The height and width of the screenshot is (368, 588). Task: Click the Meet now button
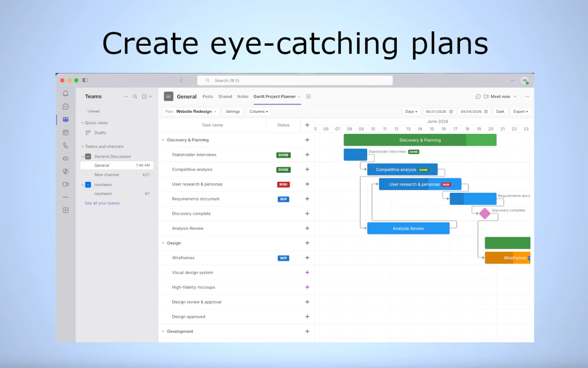point(496,96)
